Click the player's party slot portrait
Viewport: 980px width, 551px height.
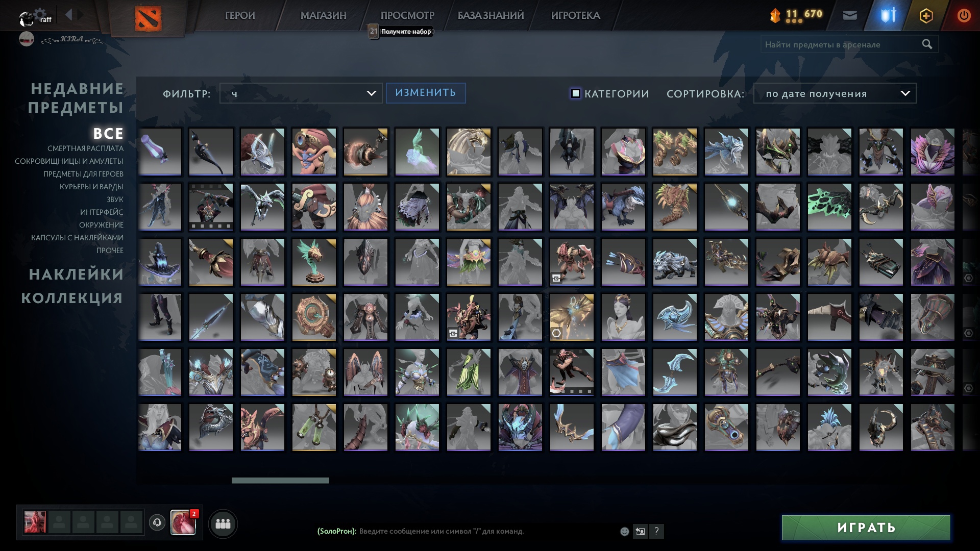coord(35,522)
